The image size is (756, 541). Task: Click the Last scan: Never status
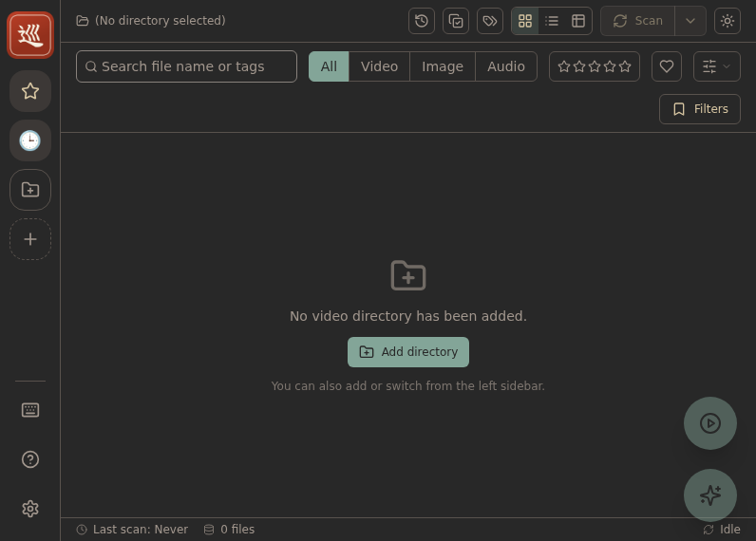click(133, 530)
